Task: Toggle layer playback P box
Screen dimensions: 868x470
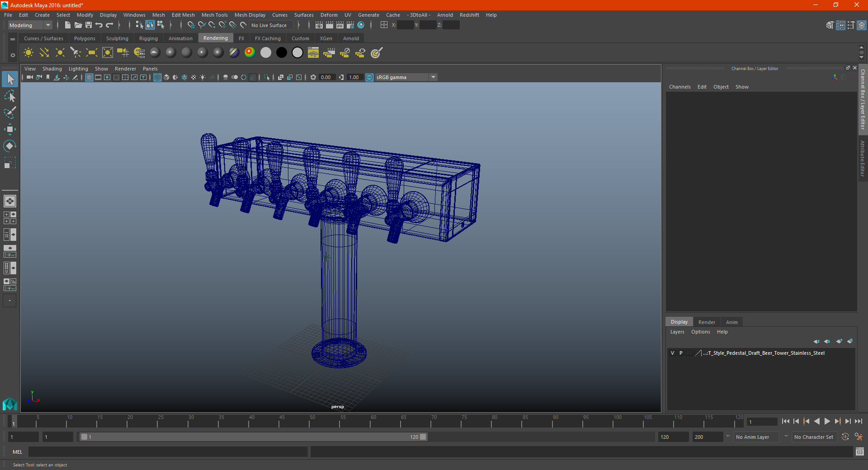Action: (681, 353)
